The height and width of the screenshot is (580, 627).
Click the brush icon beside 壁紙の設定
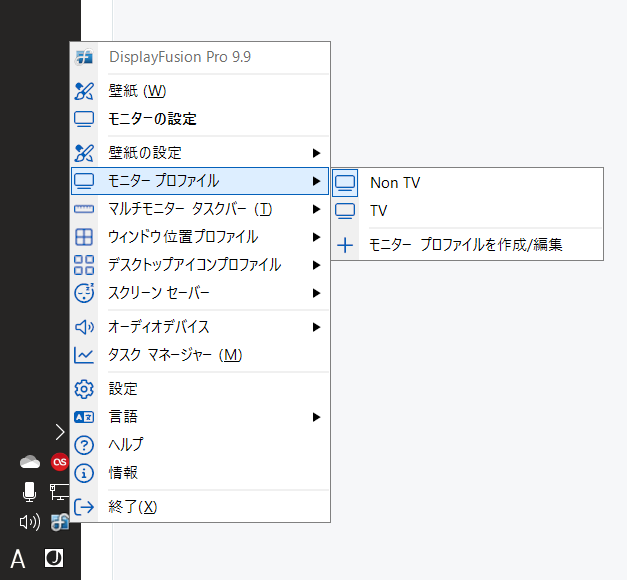coord(84,153)
